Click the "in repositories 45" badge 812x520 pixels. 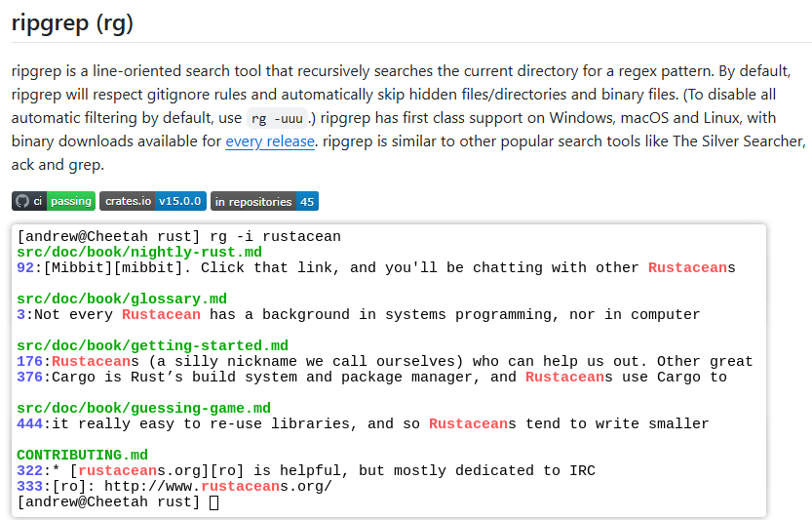[x=264, y=201]
